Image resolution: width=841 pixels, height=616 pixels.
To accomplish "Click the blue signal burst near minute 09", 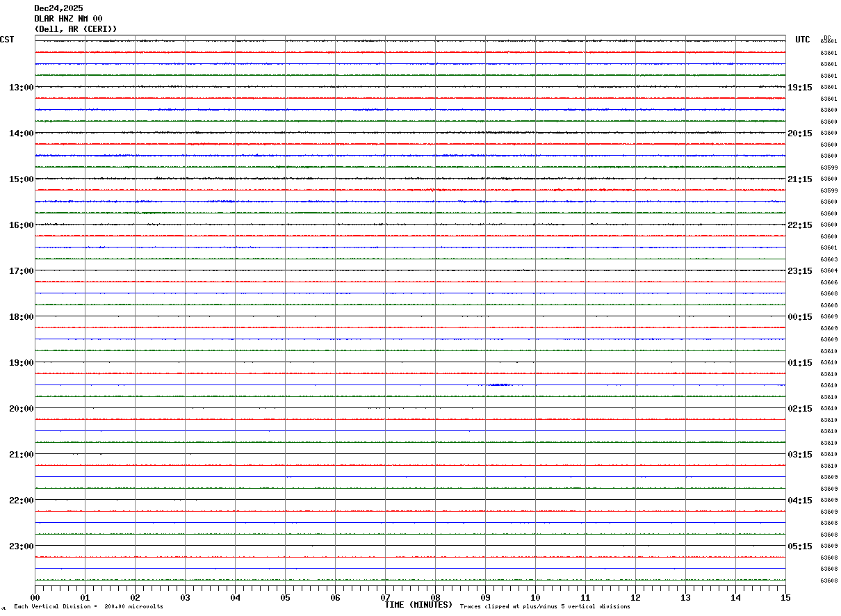I will tap(500, 384).
